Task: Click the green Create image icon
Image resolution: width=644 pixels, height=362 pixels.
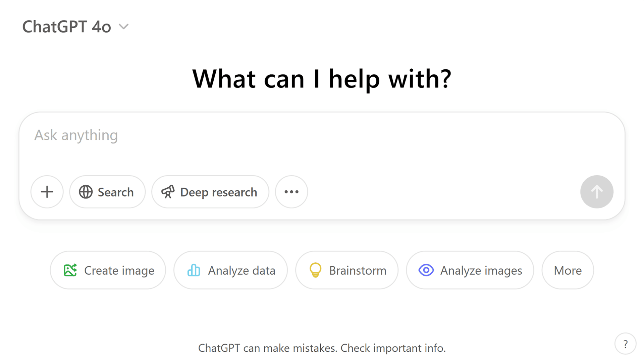Action: [x=70, y=270]
